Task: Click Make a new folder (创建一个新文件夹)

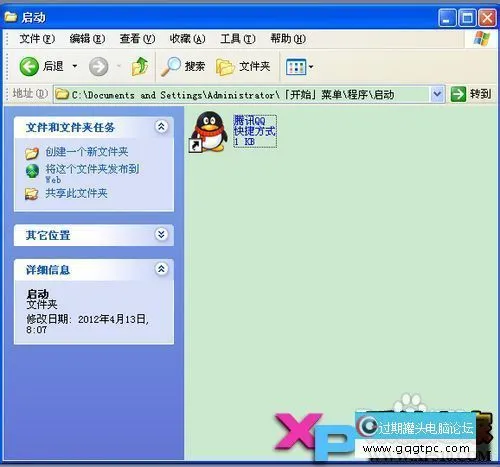Action: tap(87, 152)
